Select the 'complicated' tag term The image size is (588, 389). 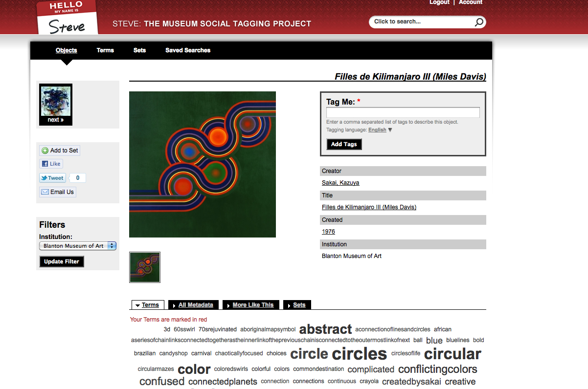(x=371, y=369)
